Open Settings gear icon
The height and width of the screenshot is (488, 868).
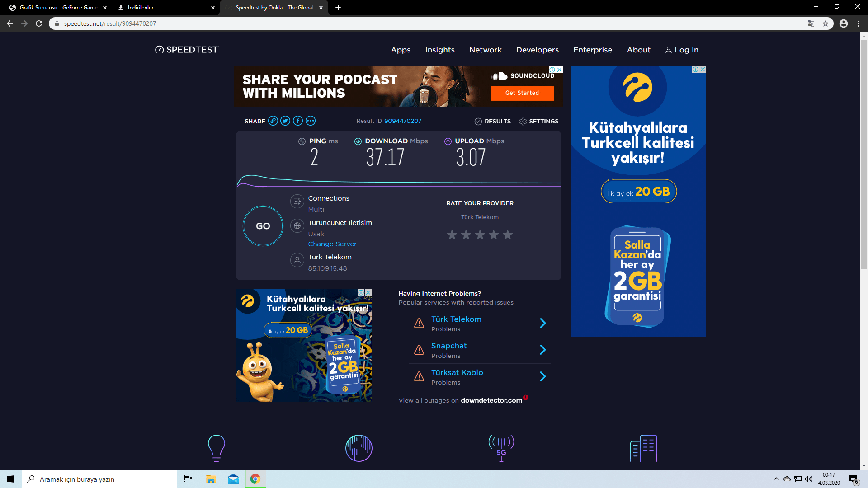click(523, 122)
